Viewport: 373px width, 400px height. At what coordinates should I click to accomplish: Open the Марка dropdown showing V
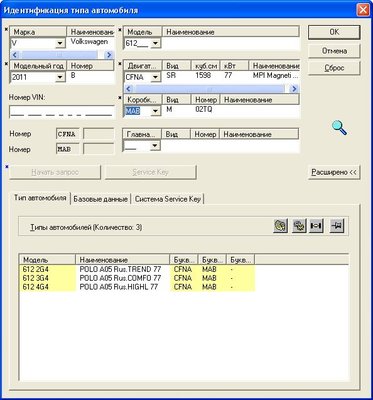[x=60, y=43]
